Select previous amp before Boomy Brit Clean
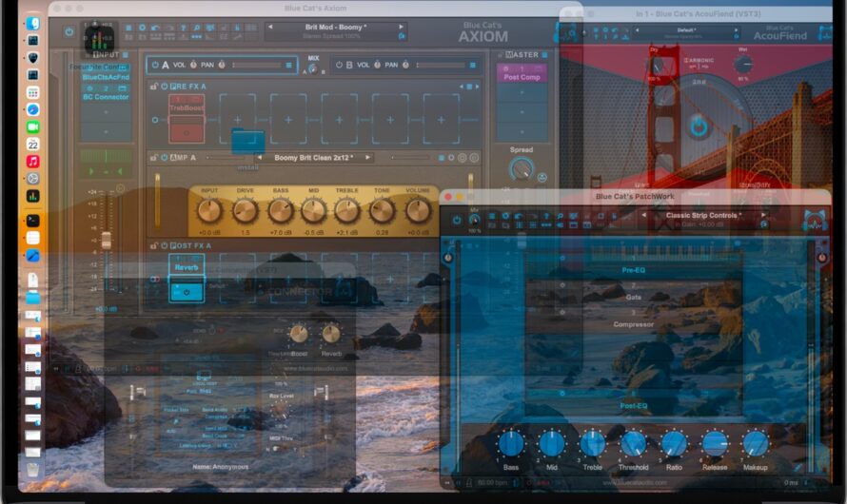 click(260, 158)
